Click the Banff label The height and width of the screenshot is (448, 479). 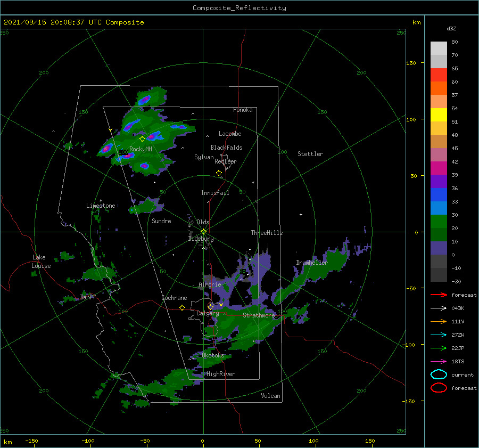(x=88, y=297)
